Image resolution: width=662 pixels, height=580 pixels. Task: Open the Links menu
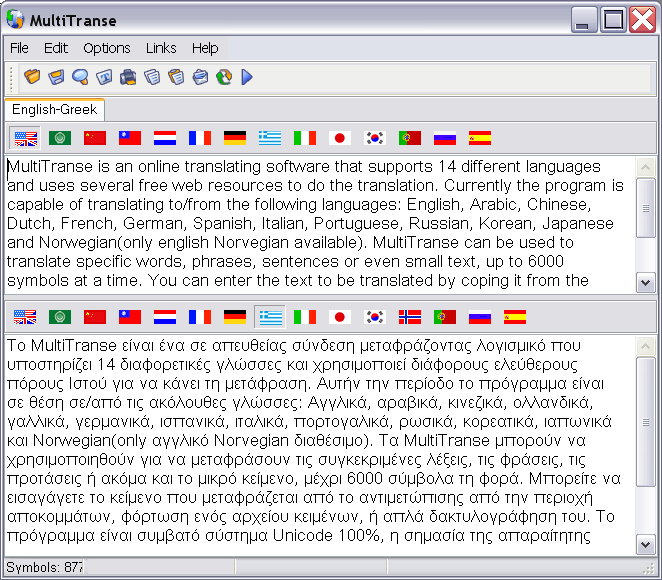[x=161, y=48]
